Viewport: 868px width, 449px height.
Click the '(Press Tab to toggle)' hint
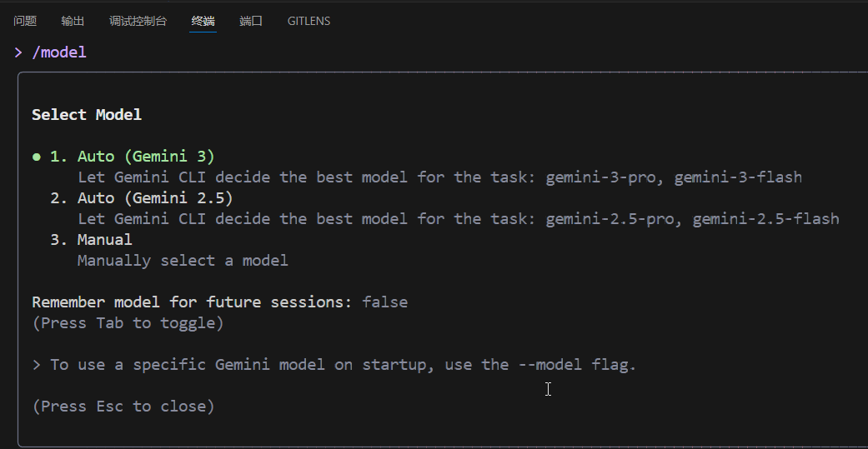click(128, 323)
